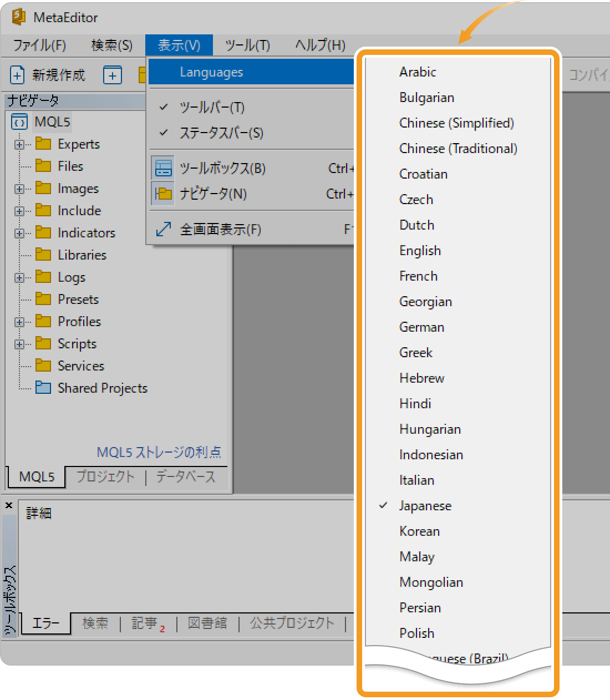Click the Toolbox icon in View menu

point(163,168)
